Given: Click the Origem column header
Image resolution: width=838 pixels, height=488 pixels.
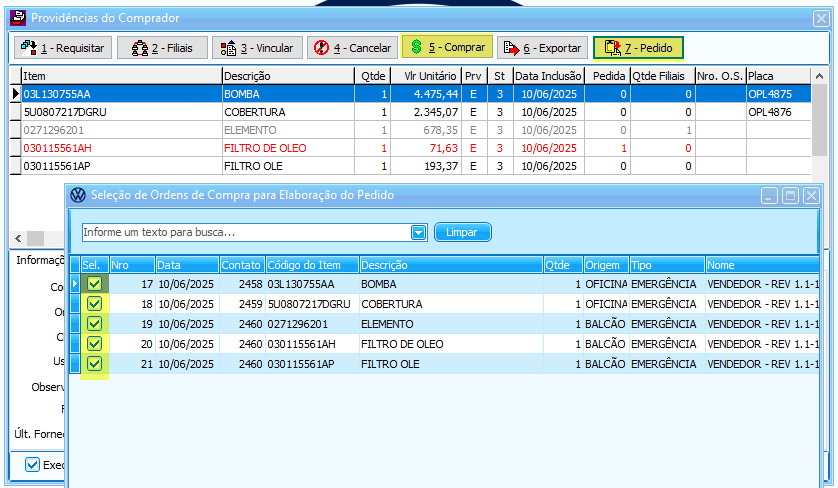Looking at the screenshot, I should point(607,265).
